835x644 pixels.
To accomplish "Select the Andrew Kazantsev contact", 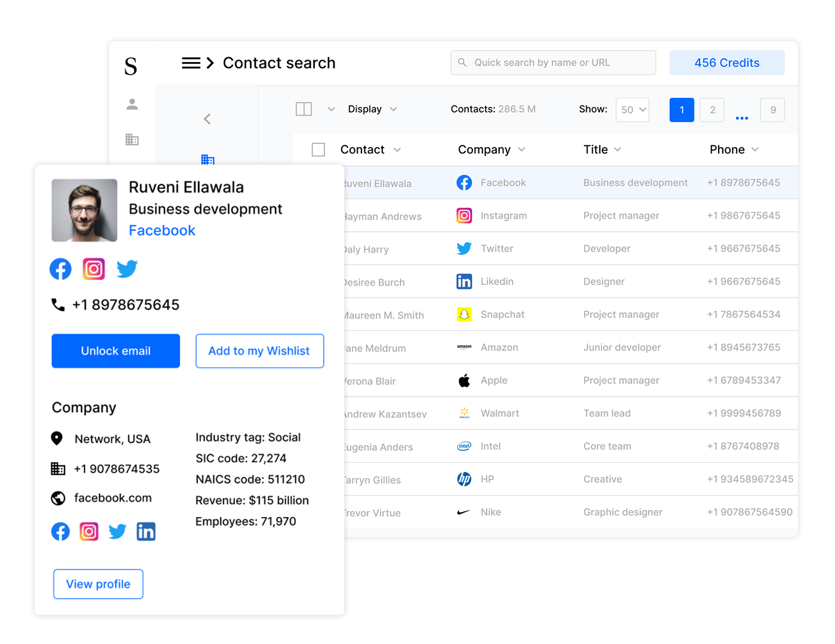I will (x=385, y=414).
